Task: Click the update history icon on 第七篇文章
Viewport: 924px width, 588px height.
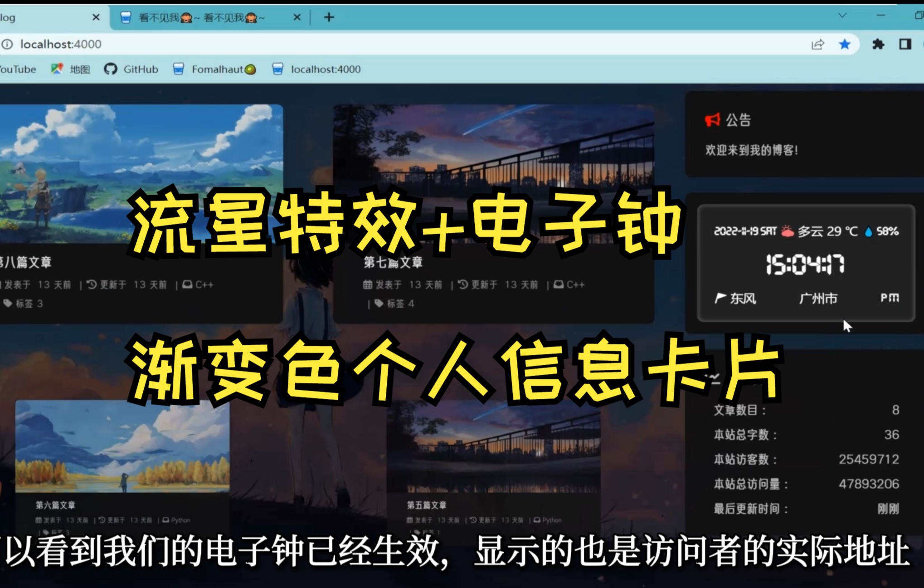Action: click(463, 284)
